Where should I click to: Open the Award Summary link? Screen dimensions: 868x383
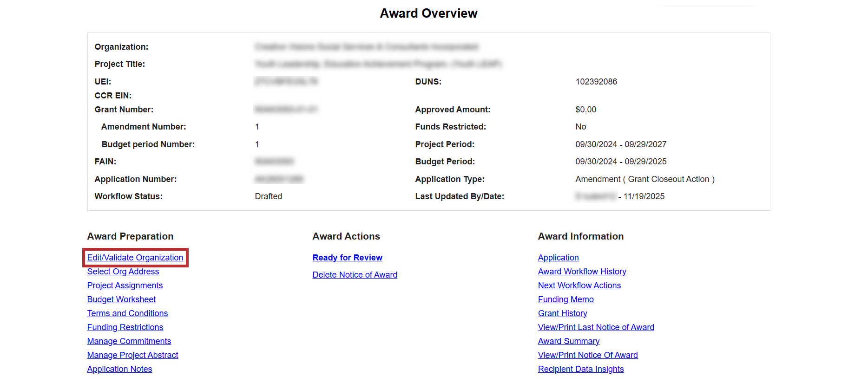coord(568,341)
